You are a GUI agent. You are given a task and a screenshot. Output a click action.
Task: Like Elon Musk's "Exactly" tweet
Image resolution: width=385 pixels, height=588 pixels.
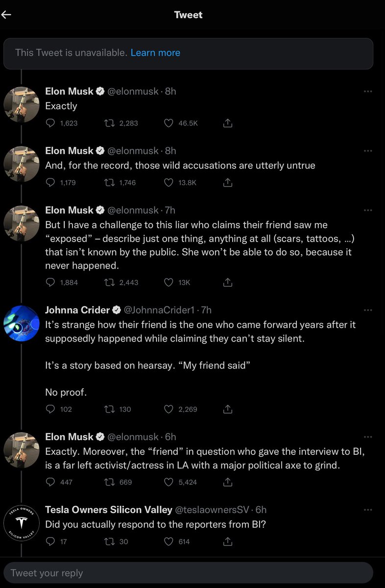coord(168,123)
